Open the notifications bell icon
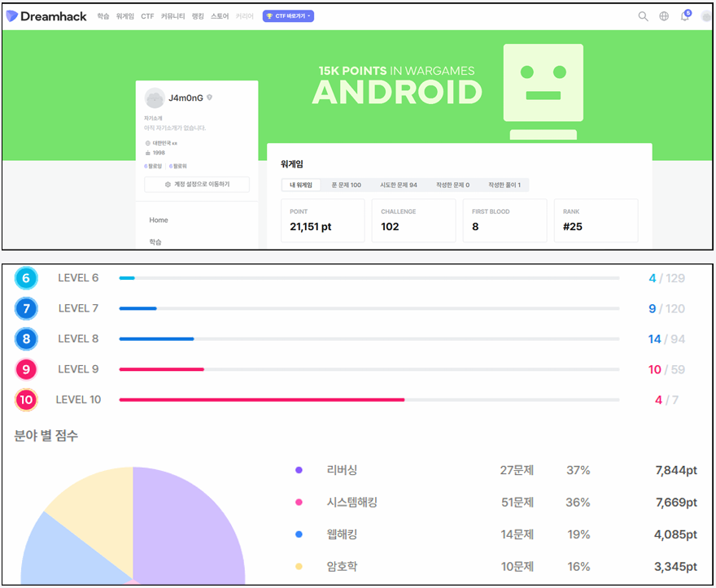The height and width of the screenshot is (588, 716). tap(685, 16)
